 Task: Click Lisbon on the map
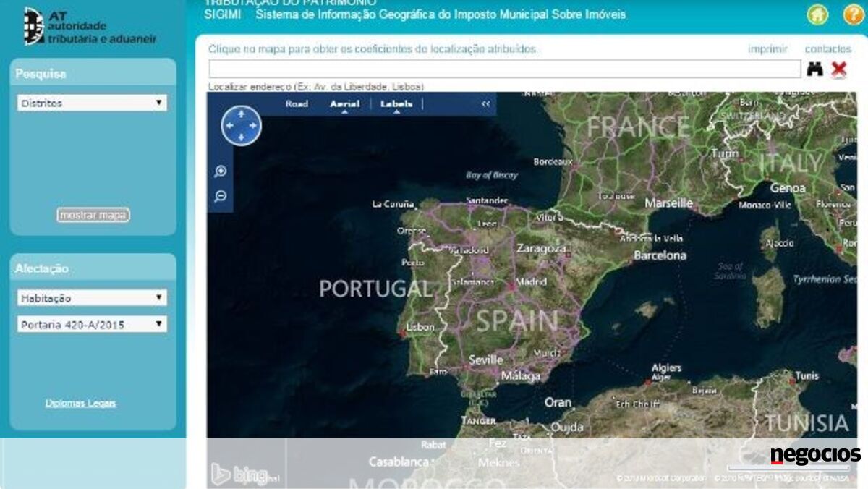coord(420,327)
